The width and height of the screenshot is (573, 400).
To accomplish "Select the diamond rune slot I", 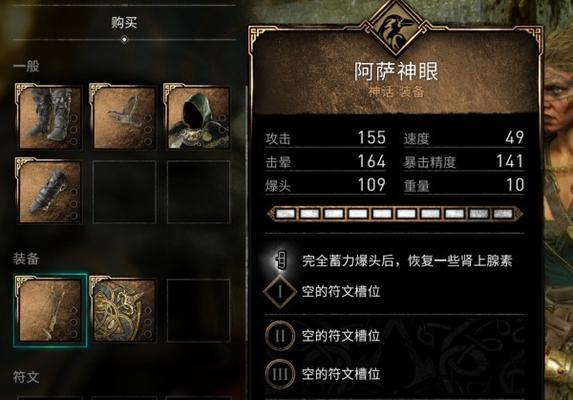I will pos(280,292).
